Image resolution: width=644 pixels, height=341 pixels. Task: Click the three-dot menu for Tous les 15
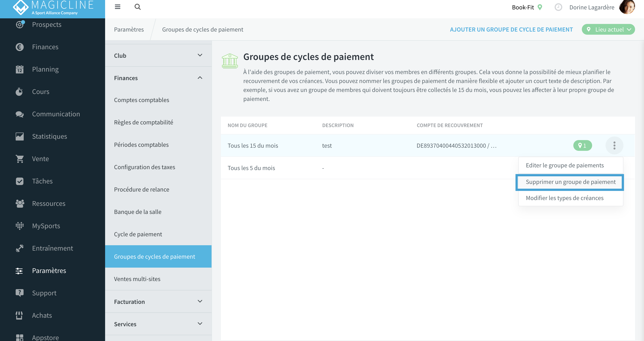click(x=614, y=146)
